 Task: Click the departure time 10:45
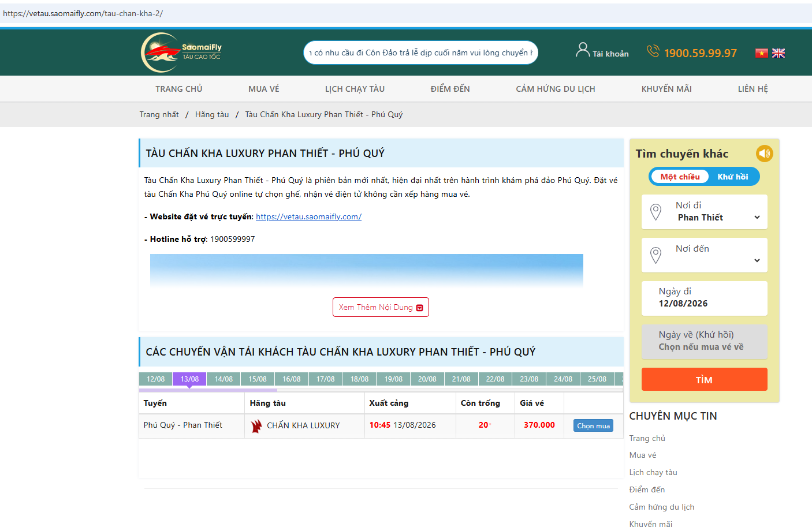pyautogui.click(x=380, y=425)
